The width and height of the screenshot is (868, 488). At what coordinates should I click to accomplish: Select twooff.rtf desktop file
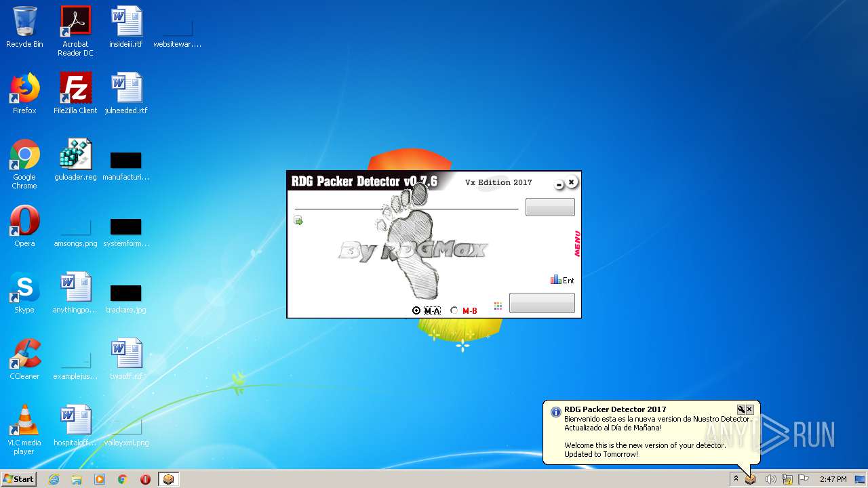126,359
